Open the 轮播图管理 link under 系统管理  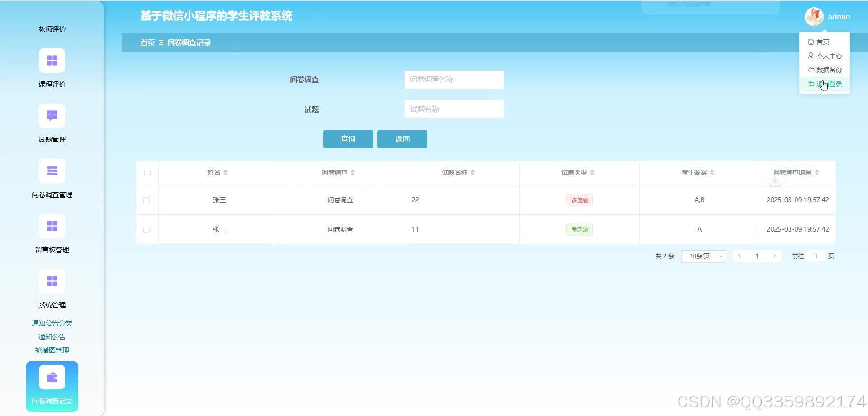click(52, 350)
